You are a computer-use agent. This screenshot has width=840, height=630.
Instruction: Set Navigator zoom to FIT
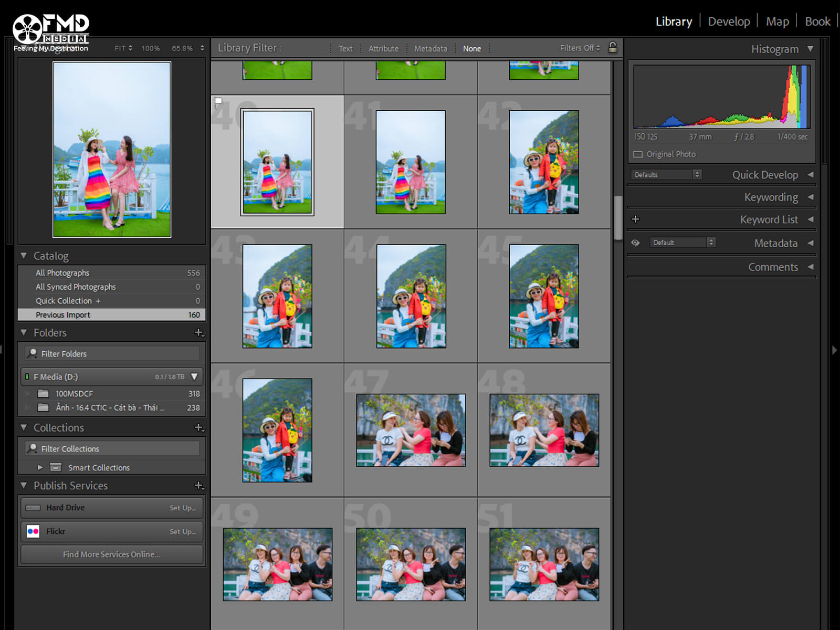pos(120,48)
